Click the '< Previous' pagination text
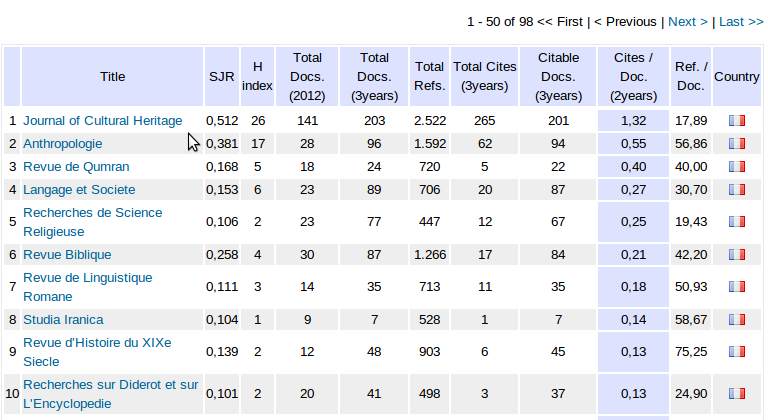Screen dimensions: 768x420 tap(625, 22)
